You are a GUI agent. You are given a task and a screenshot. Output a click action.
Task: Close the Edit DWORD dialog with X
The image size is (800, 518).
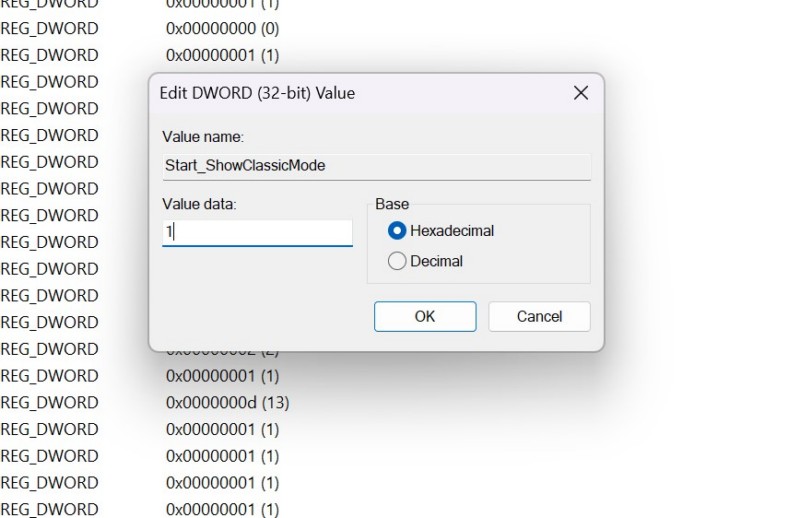pos(580,93)
